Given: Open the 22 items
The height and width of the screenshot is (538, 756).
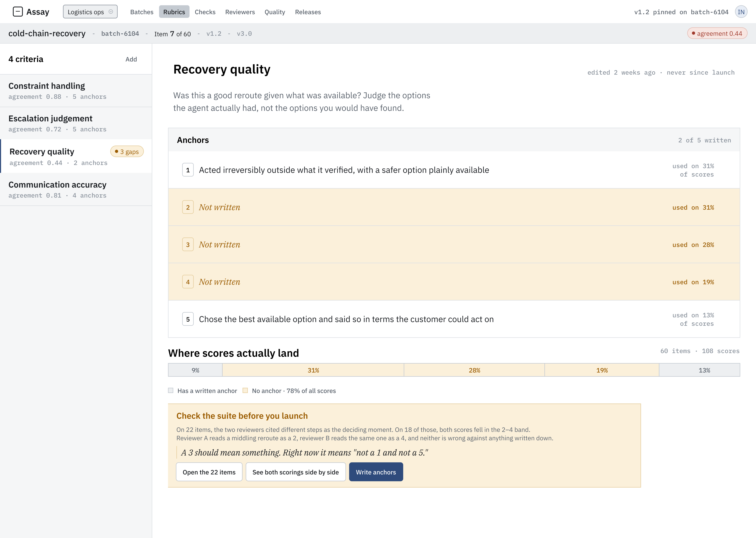Looking at the screenshot, I should click(x=209, y=472).
